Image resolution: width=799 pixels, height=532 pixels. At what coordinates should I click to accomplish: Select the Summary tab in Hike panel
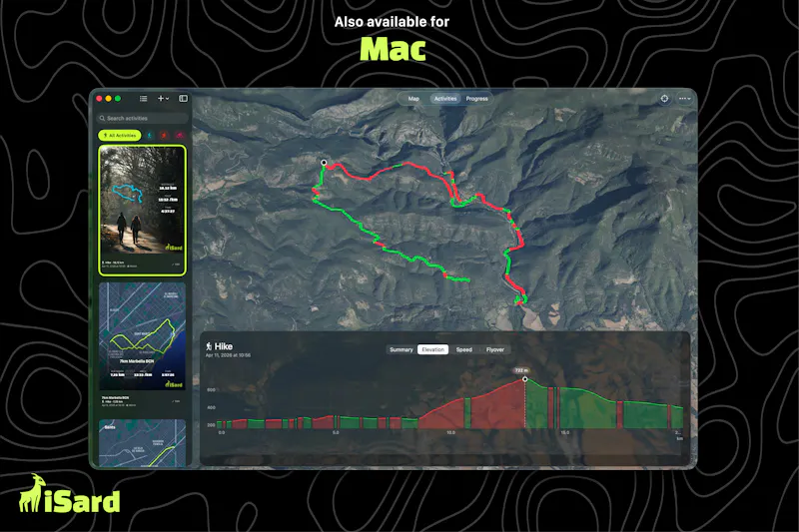coord(401,349)
